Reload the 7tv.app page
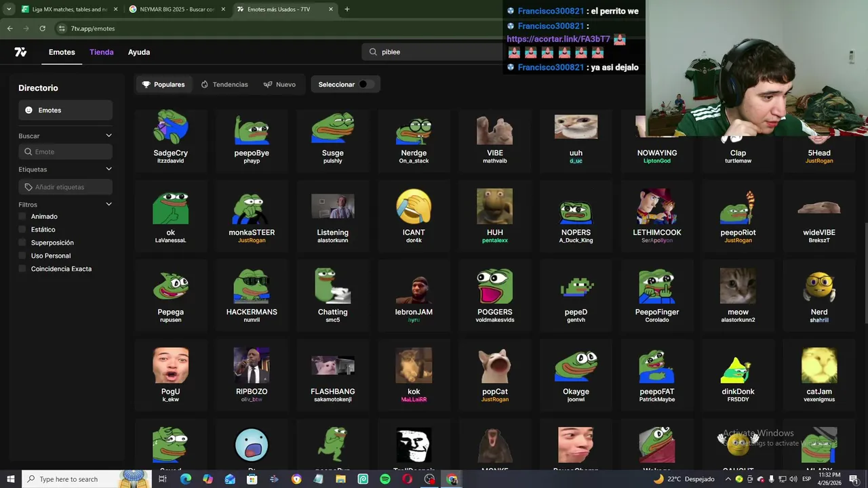The width and height of the screenshot is (868, 488). coord(42,28)
